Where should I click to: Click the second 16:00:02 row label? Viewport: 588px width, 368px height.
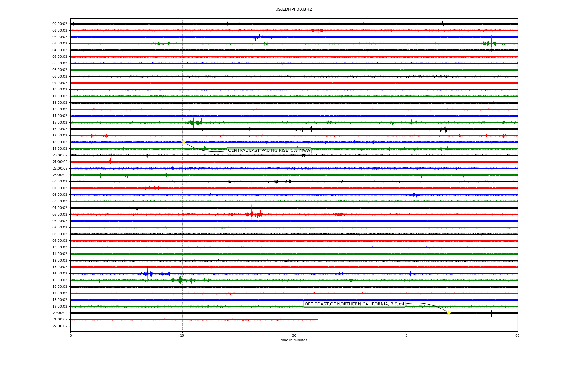point(60,287)
